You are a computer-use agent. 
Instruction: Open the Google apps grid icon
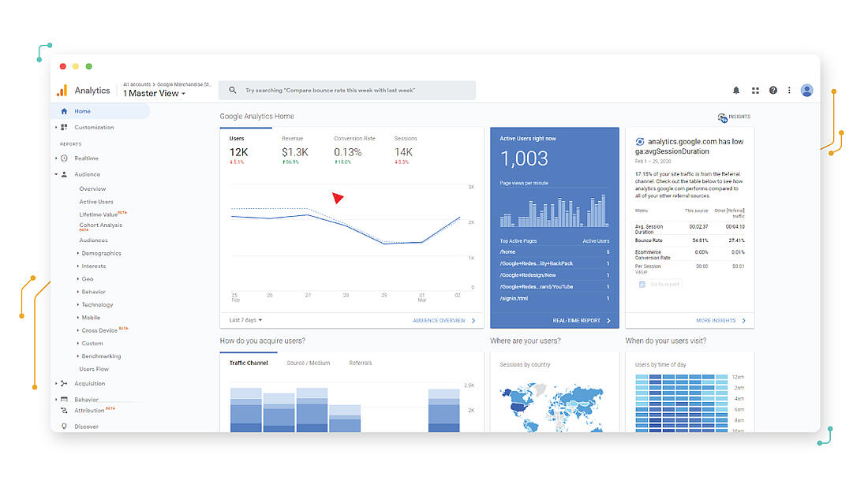click(x=755, y=90)
